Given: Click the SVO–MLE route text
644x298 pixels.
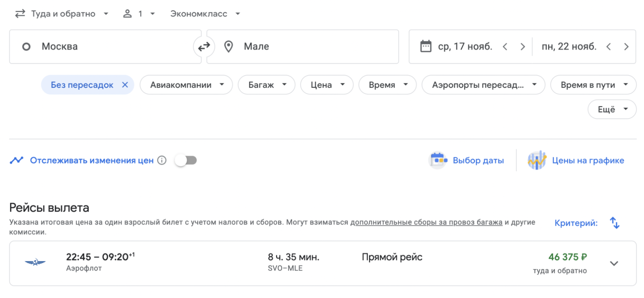Looking at the screenshot, I should click(285, 268).
